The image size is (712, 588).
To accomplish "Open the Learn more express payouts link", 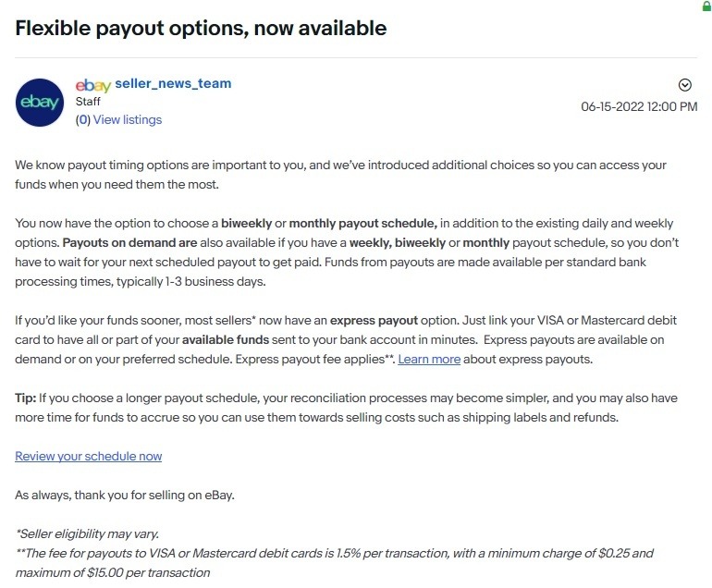I will (429, 359).
